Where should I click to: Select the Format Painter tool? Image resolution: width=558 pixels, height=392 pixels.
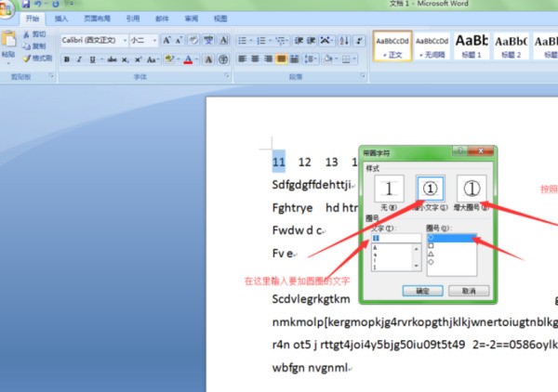(x=37, y=58)
